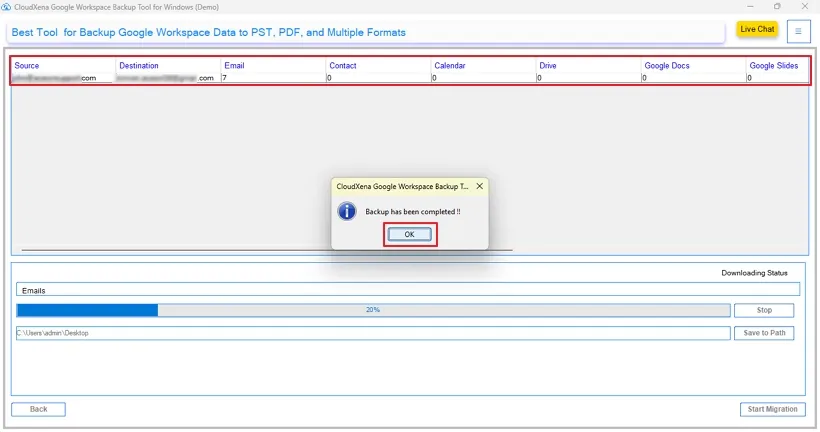Click Start Migration button

[x=772, y=409]
